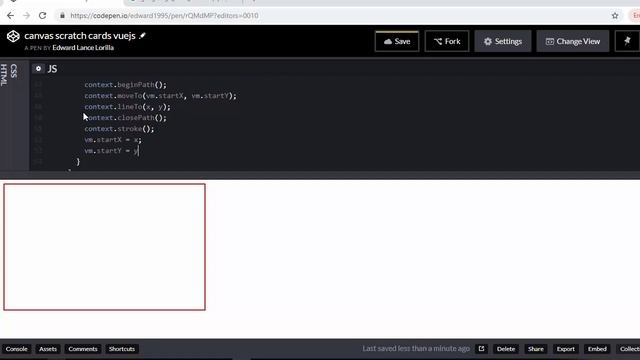The width and height of the screenshot is (640, 360).
Task: Click the pin icon button
Action: 627,41
